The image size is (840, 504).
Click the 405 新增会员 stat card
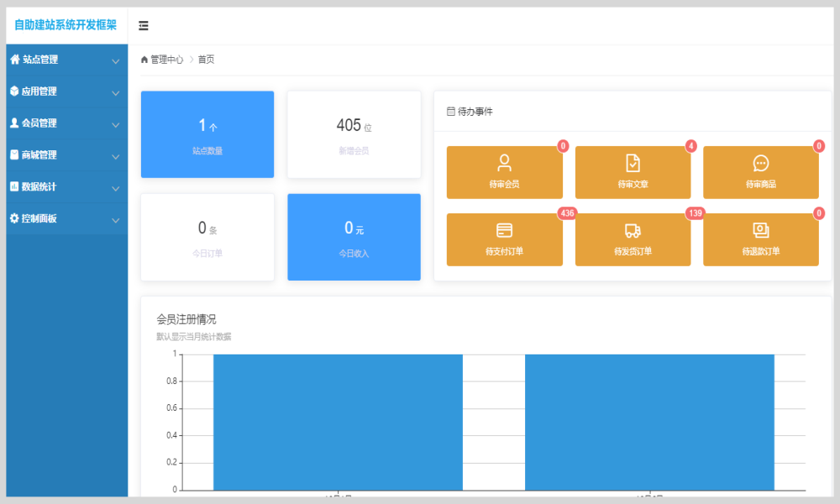(354, 134)
